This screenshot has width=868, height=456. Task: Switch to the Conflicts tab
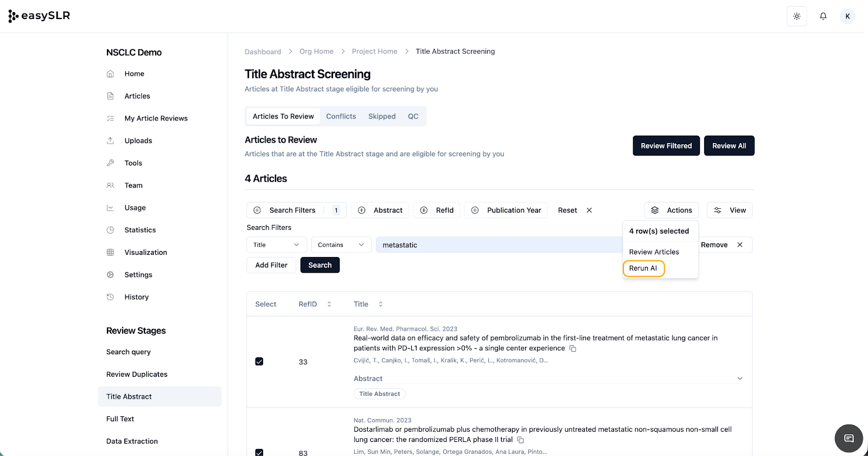click(x=341, y=117)
